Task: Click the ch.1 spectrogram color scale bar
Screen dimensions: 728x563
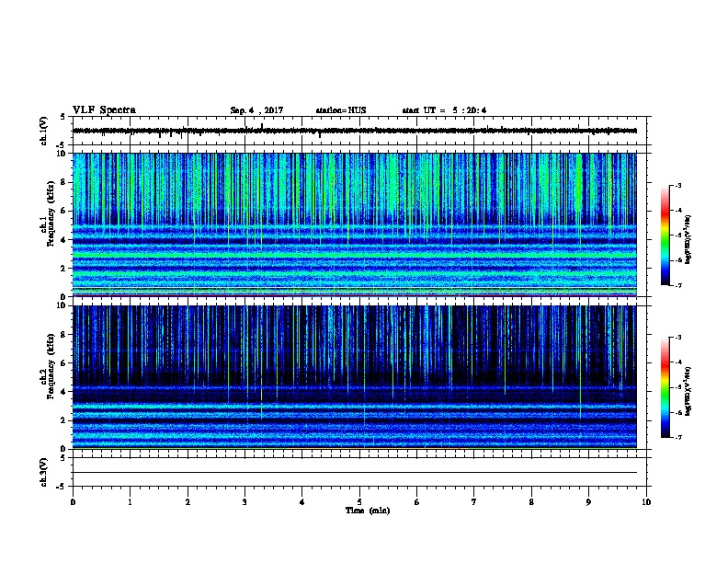Action: pos(665,236)
